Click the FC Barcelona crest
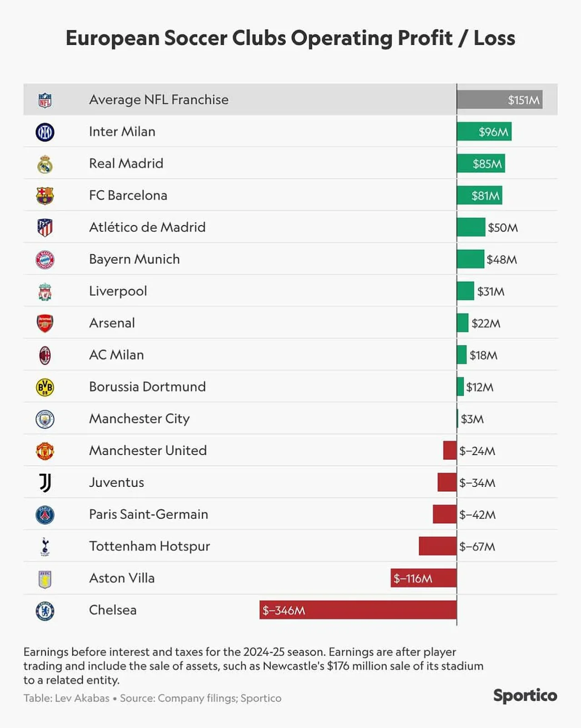The width and height of the screenshot is (581, 728). (45, 196)
